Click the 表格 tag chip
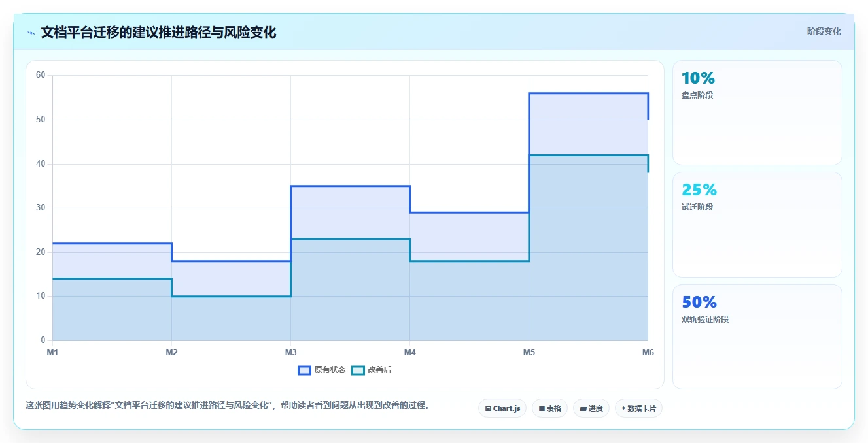Screen dimensions: 868x443 coord(549,408)
